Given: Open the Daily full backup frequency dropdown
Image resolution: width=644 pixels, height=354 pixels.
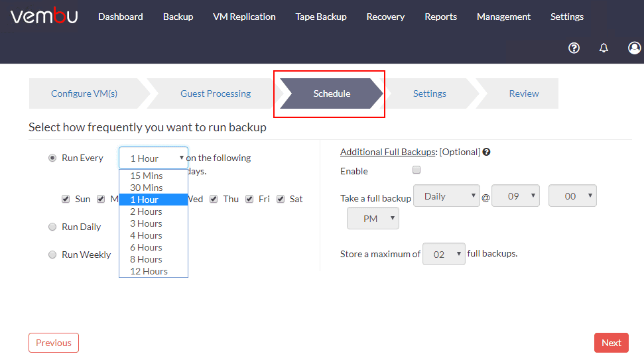Looking at the screenshot, I should (x=446, y=196).
